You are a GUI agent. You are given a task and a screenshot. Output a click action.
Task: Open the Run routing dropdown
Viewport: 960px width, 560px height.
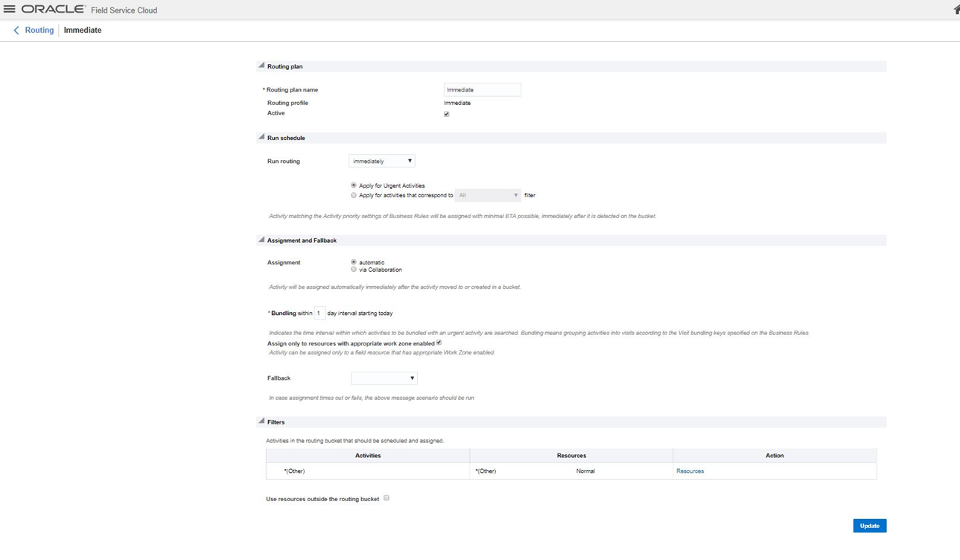click(381, 161)
